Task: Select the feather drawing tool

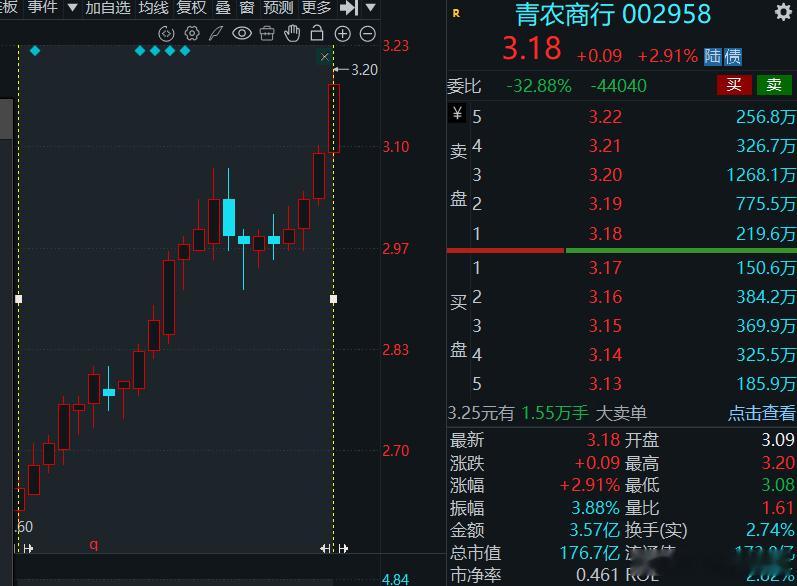Action: (x=216, y=34)
